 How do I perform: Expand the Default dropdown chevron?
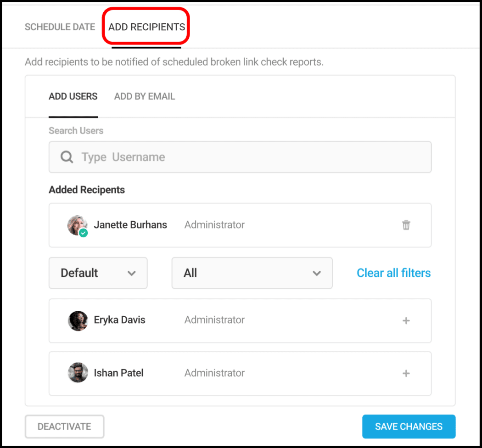click(x=132, y=273)
